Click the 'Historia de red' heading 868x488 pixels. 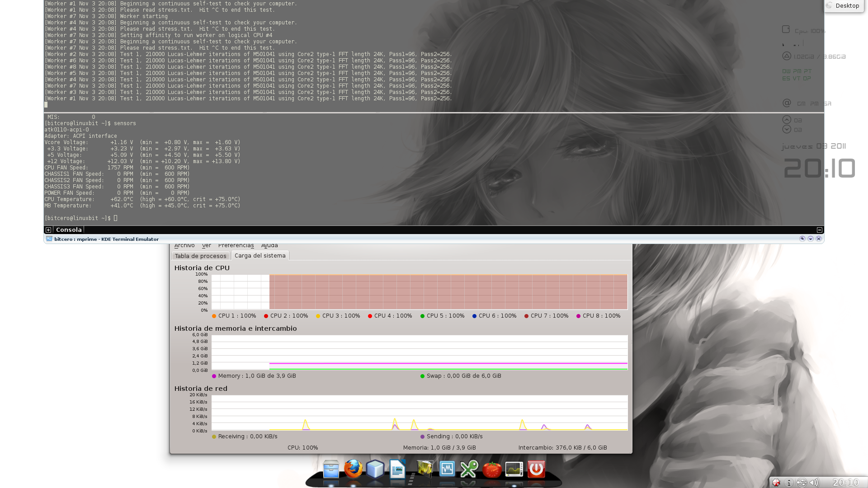point(201,389)
